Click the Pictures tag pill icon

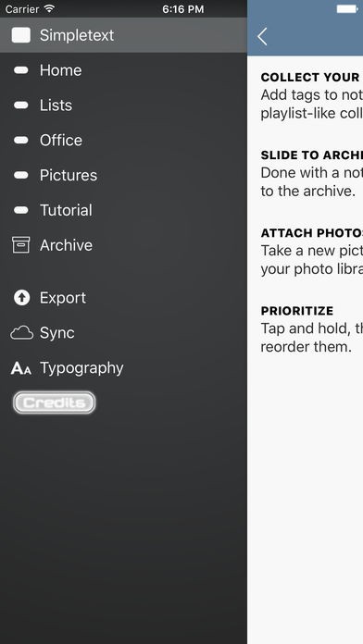pos(21,176)
